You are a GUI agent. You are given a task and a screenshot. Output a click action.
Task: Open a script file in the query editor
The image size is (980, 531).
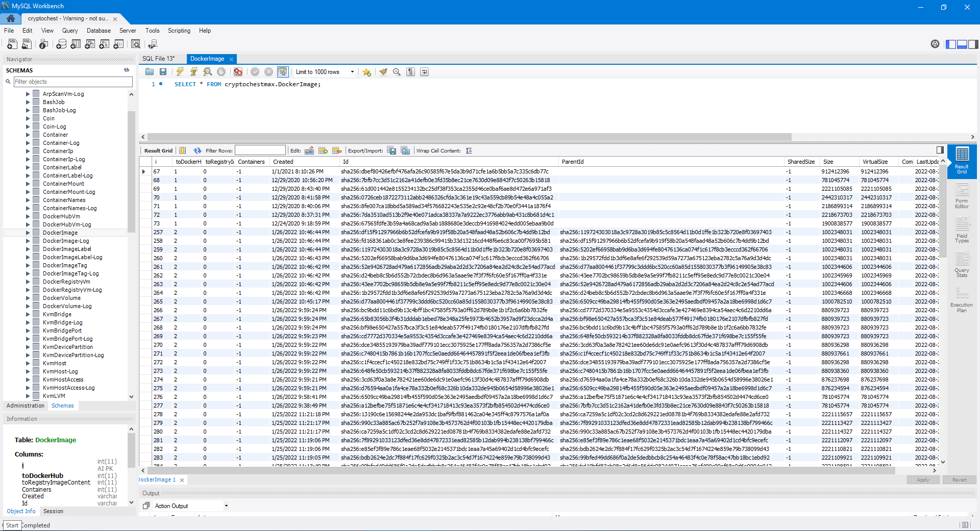point(150,72)
